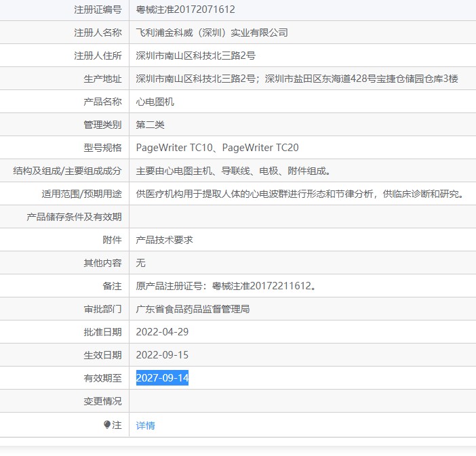Click the 审批部门 label
This screenshot has width=476, height=456.
[x=102, y=309]
